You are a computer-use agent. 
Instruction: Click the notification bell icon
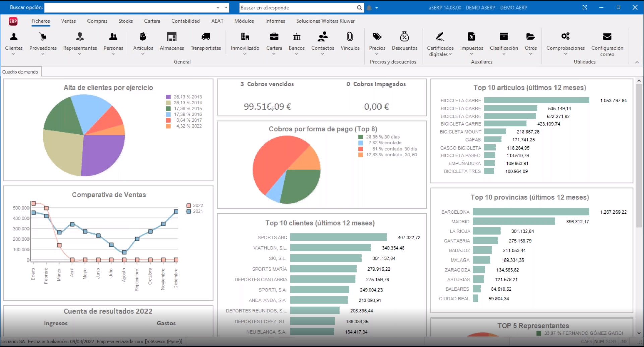pos(369,8)
